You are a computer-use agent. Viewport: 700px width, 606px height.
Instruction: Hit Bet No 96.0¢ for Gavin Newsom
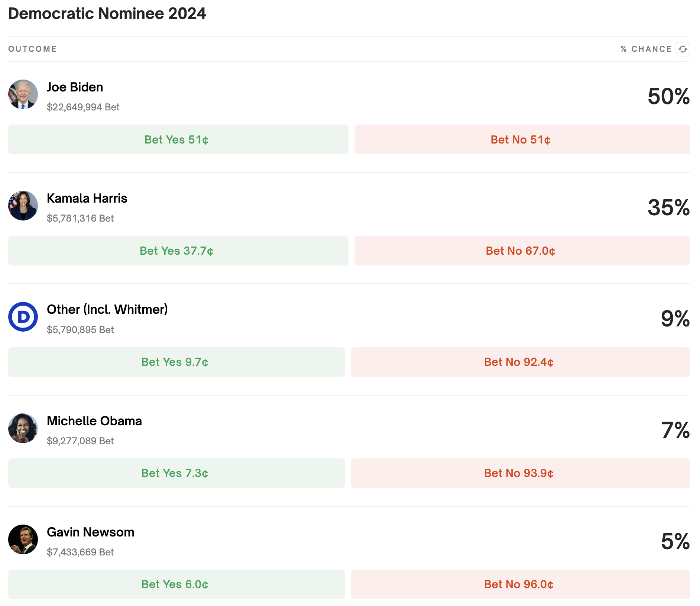point(520,584)
